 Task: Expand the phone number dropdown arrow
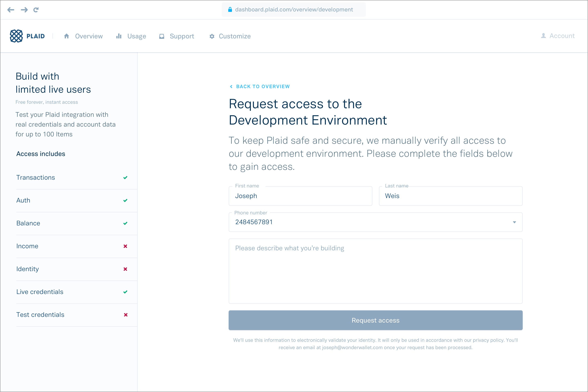click(514, 222)
